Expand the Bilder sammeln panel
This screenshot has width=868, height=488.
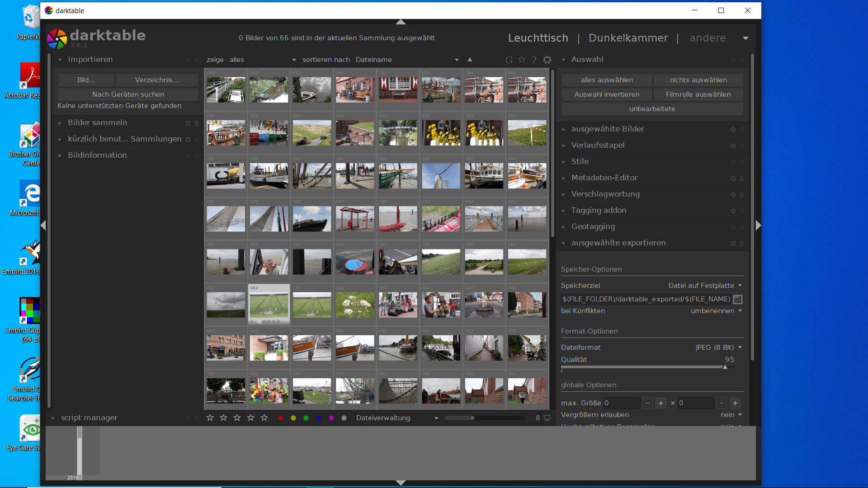(98, 122)
